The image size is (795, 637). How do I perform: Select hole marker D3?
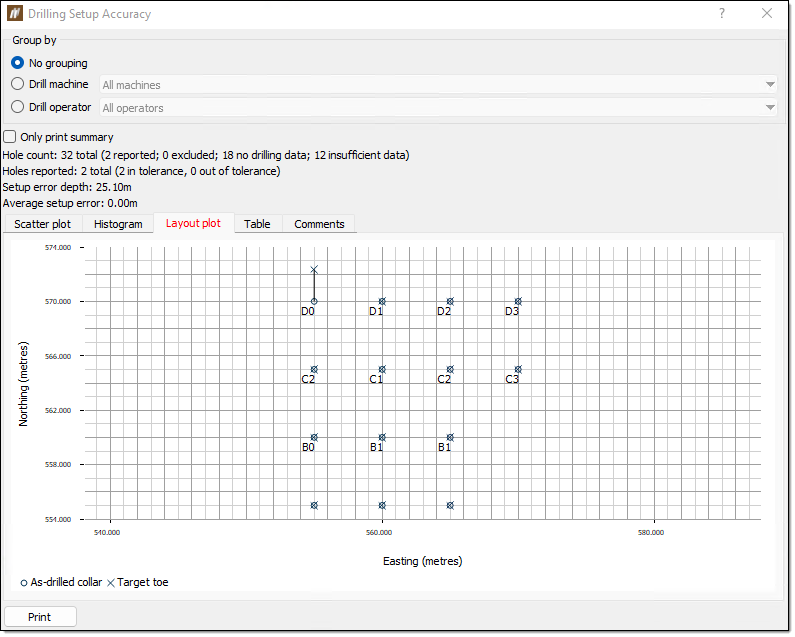pos(518,302)
